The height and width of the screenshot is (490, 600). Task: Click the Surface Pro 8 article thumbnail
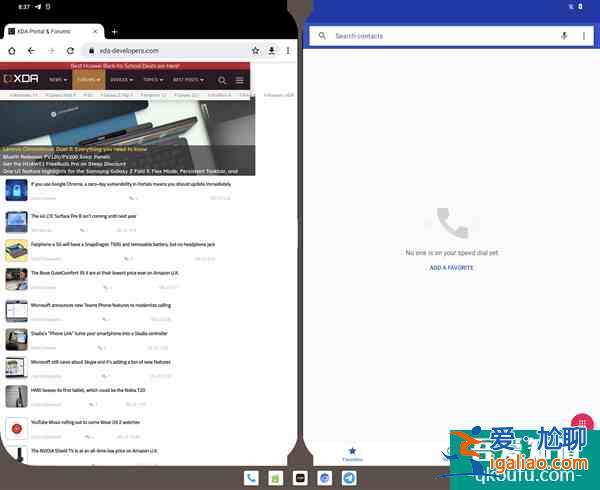click(x=16, y=222)
